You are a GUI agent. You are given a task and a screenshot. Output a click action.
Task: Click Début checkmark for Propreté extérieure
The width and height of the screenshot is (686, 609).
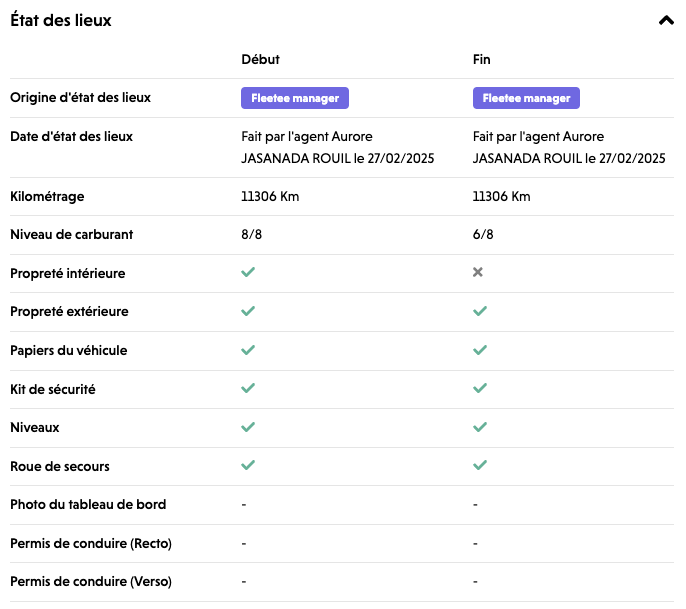pos(248,311)
